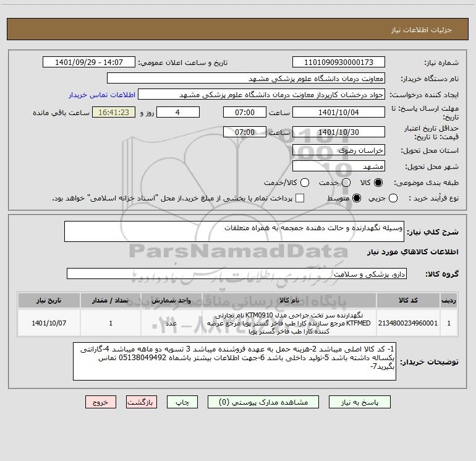476x461 pixels.
Task: Click the ردیف column header
Action: (449, 300)
